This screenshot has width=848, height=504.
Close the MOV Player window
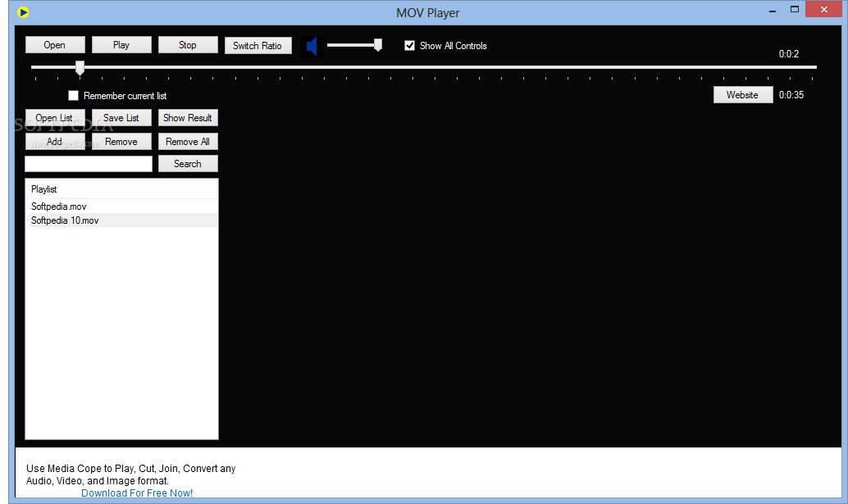click(823, 9)
